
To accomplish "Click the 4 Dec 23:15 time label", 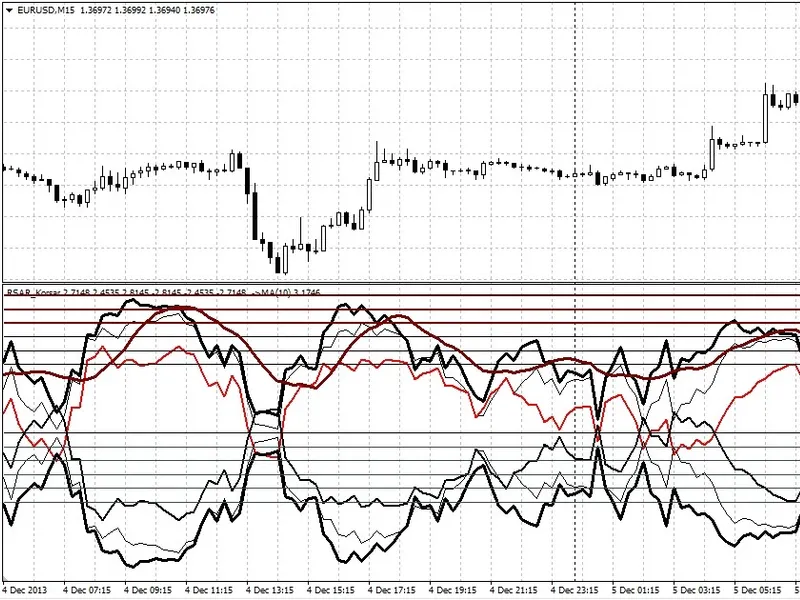I will 575,590.
